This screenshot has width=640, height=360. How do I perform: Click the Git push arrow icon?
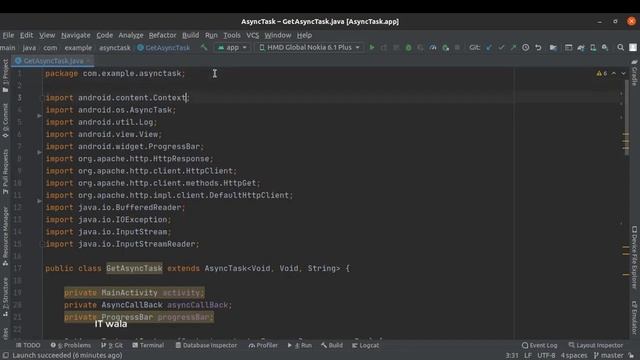[x=513, y=48]
